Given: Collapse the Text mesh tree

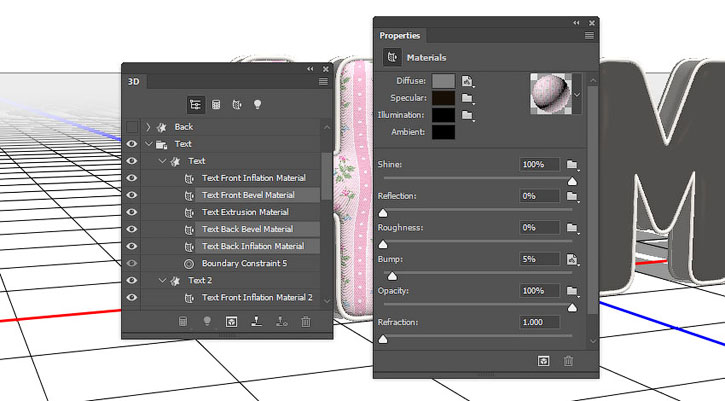Looking at the screenshot, I should point(162,161).
